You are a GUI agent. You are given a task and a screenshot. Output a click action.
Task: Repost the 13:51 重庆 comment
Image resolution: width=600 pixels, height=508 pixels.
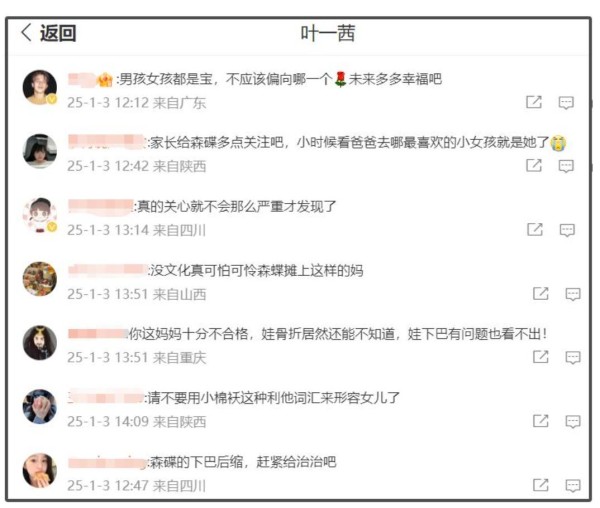(541, 357)
